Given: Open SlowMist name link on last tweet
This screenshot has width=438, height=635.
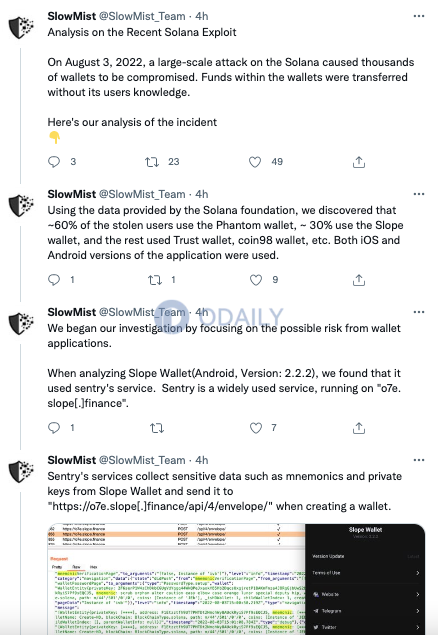Looking at the screenshot, I should pos(72,460).
